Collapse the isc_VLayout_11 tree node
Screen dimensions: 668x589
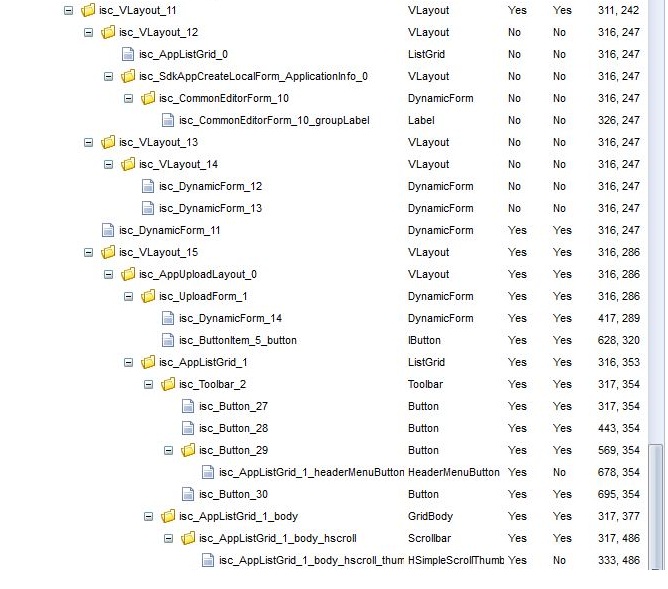click(68, 10)
